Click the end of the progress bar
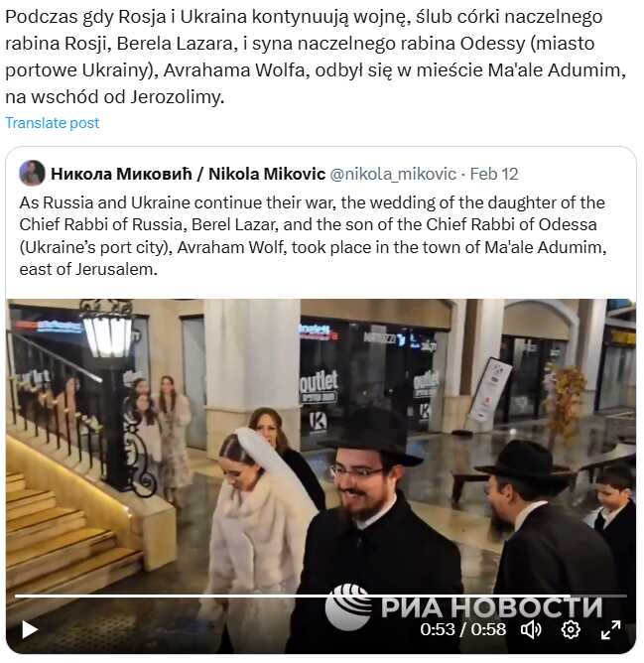This screenshot has height=663, width=644. [x=624, y=596]
